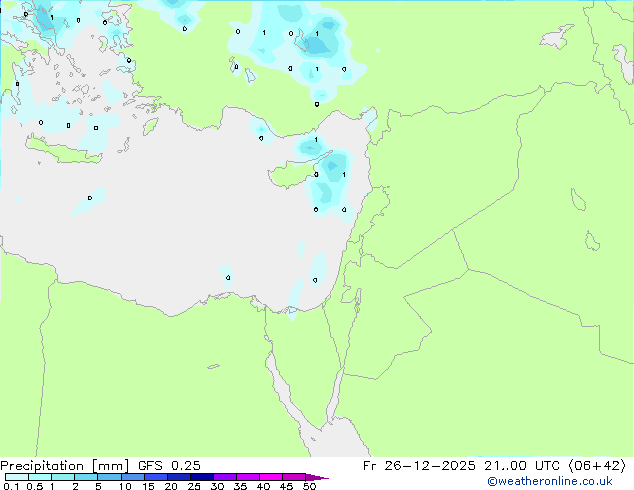Image resolution: width=634 pixels, height=490 pixels.
Task: Click the 0.5–1 mm legend color swatch
Action: 40,477
